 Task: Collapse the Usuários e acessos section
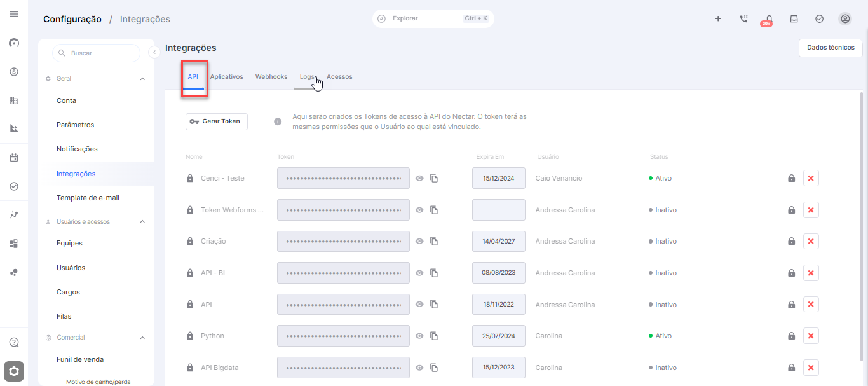pyautogui.click(x=142, y=222)
